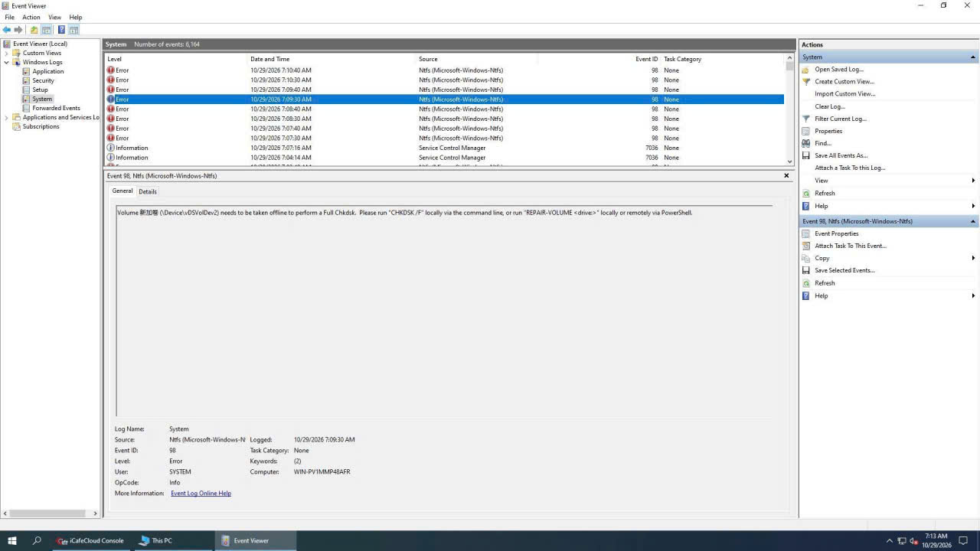Collapse the Windows Logs tree node
980x551 pixels.
(7, 62)
